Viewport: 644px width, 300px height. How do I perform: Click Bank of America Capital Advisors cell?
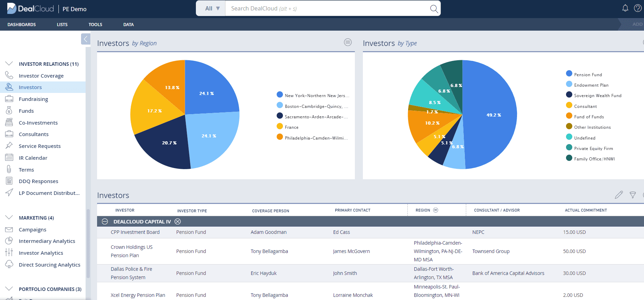(x=508, y=273)
